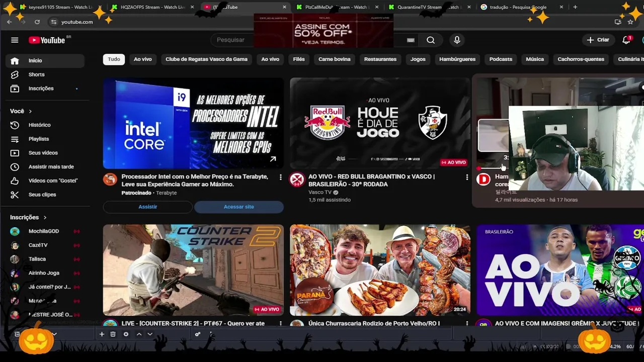Open the Intel Core processors ad thumbnail

[193, 123]
